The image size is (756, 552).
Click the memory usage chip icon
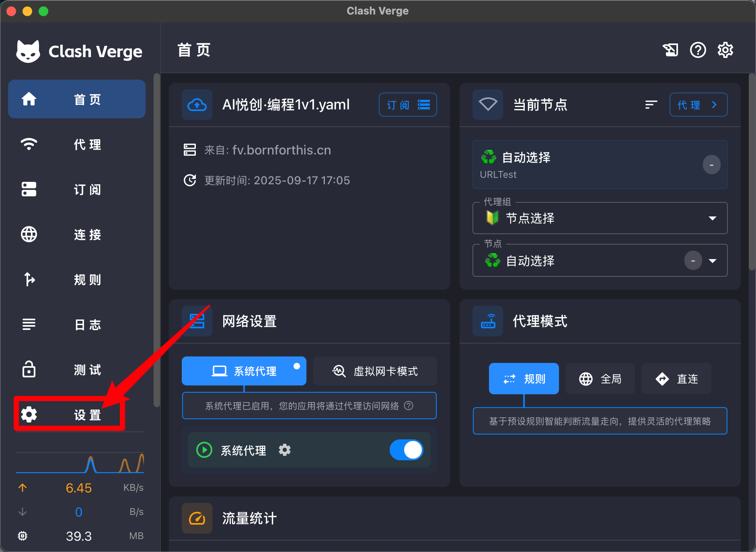coord(23,536)
